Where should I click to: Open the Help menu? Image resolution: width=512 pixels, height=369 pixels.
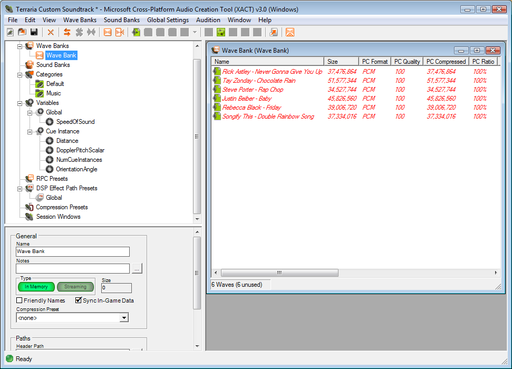tap(265, 20)
